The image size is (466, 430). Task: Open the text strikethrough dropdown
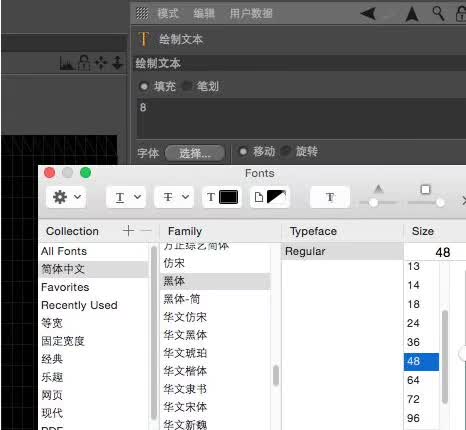pyautogui.click(x=174, y=197)
